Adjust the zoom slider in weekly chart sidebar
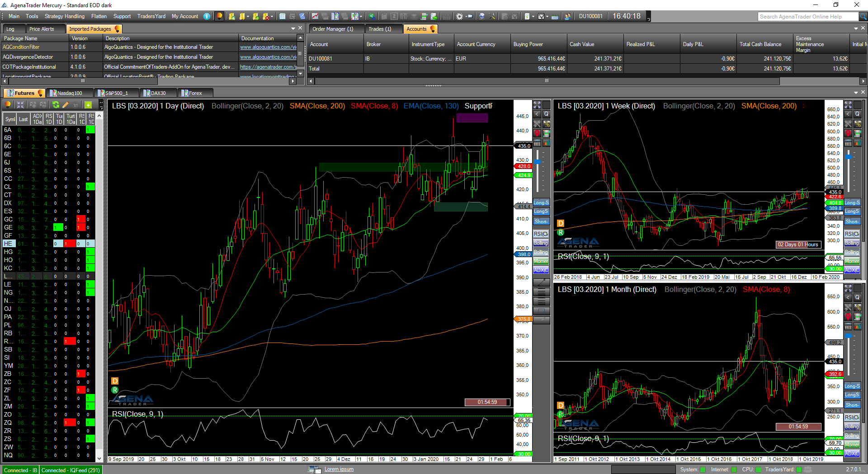The image size is (868, 474). point(849,156)
